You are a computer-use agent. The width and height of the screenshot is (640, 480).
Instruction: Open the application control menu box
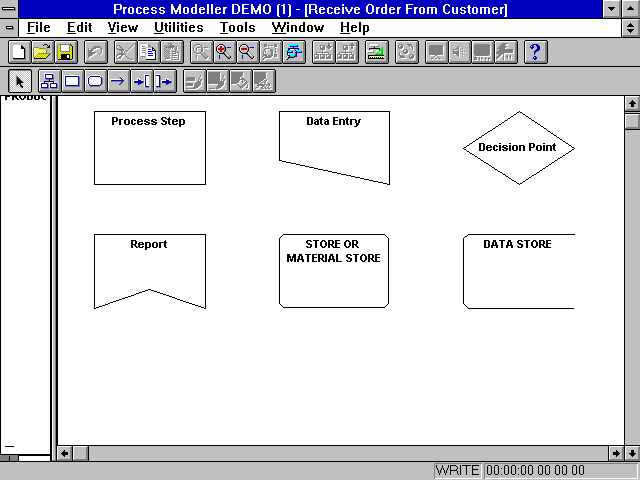tap(9, 9)
